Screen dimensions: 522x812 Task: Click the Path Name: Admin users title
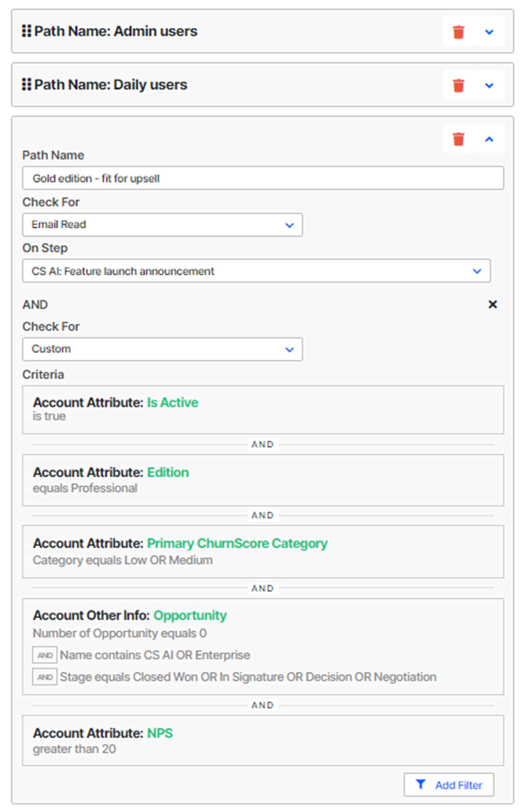(x=116, y=31)
